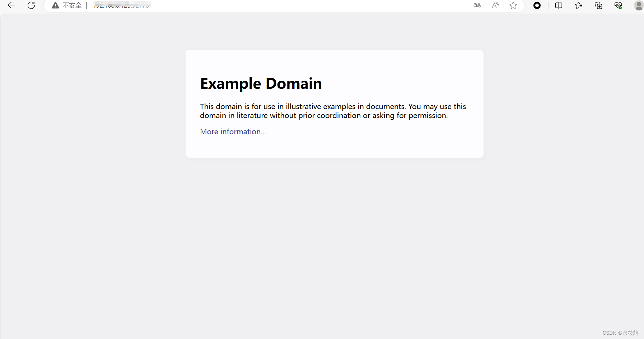Screen dimensions: 644x339
Task: Open Browser essentials
Action: (618, 5)
